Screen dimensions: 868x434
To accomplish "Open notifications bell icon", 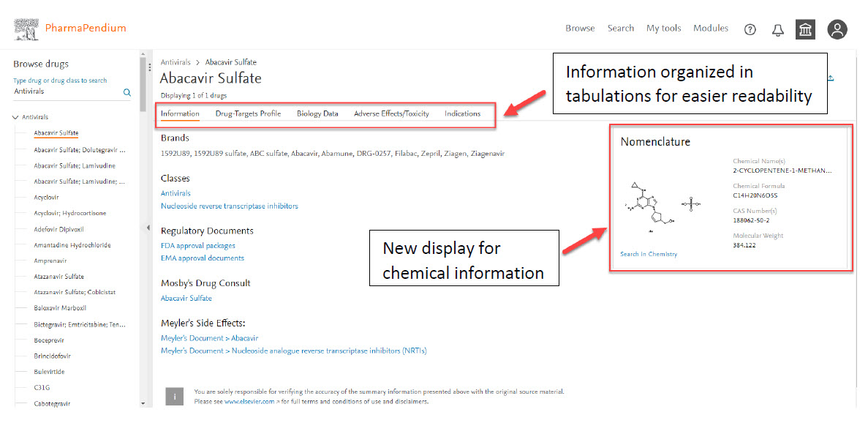I will (778, 29).
